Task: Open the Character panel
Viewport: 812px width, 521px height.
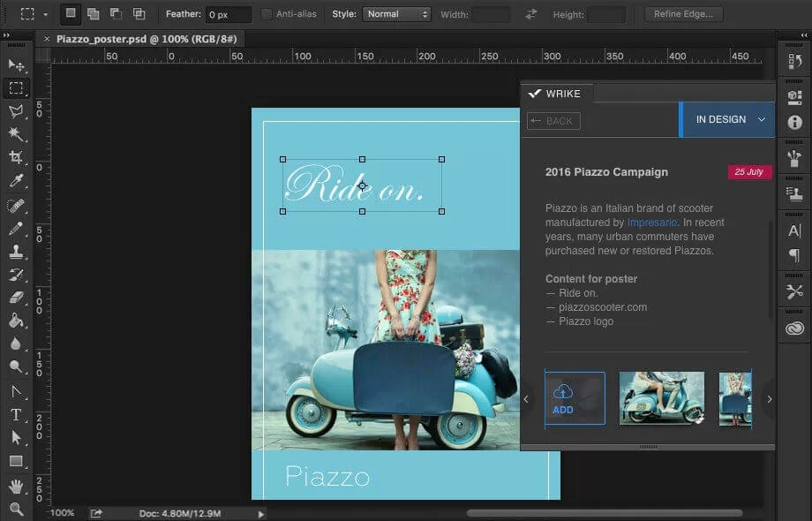Action: (793, 231)
